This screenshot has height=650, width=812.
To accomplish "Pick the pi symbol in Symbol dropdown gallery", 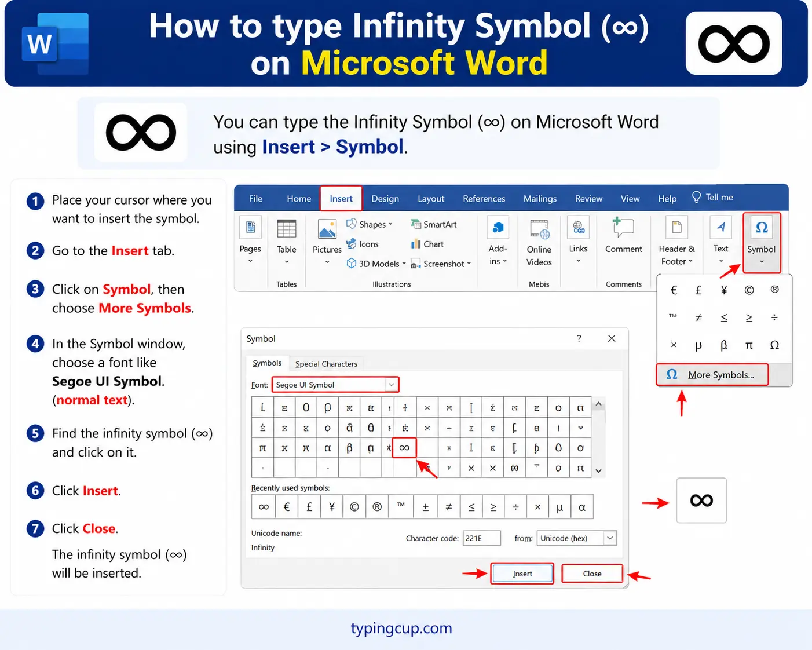I will point(749,345).
